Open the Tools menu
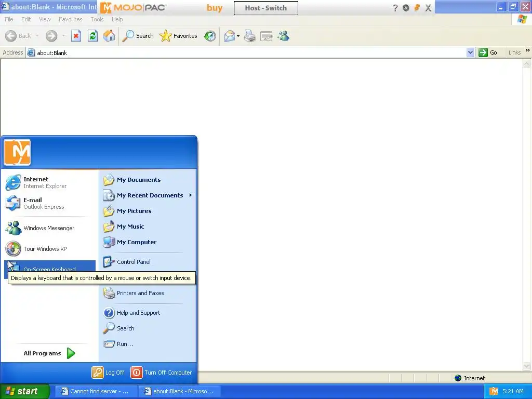 97,19
